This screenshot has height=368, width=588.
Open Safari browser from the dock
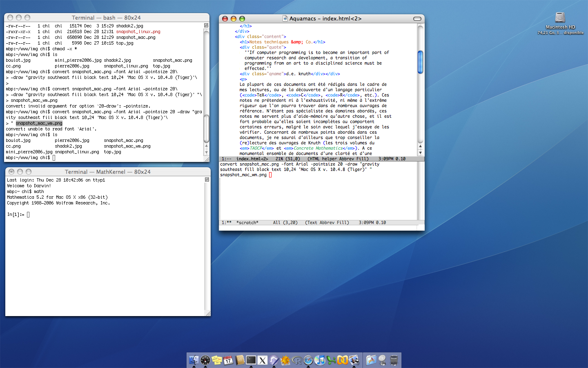tap(308, 360)
